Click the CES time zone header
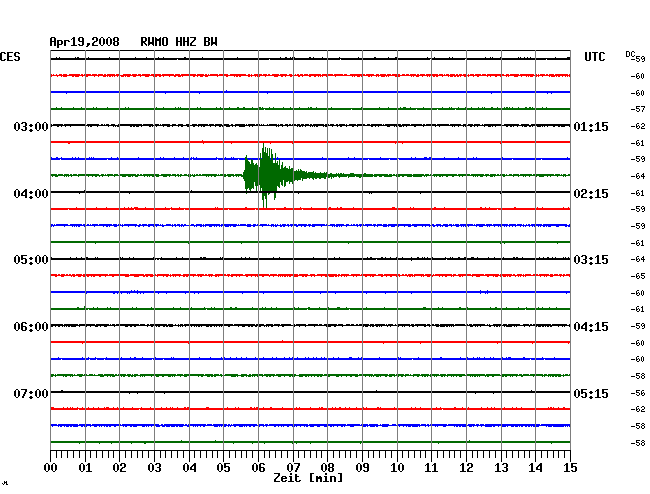The image size is (650, 494). click(10, 57)
